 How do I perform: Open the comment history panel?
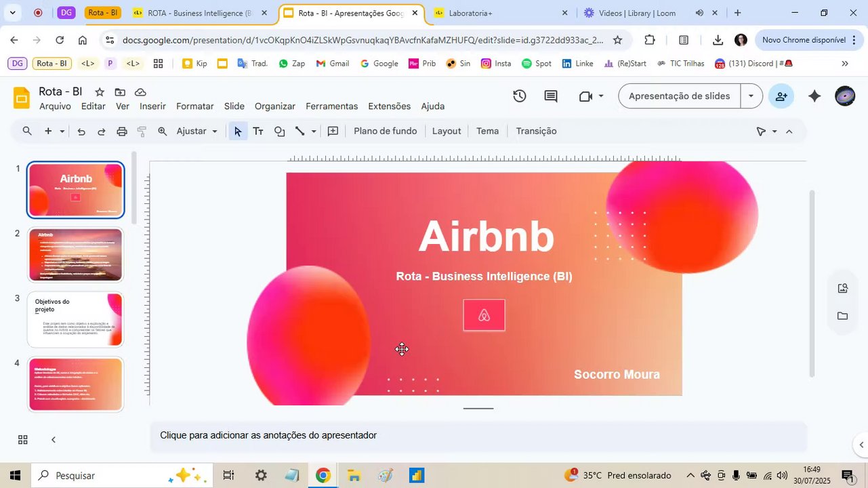551,96
